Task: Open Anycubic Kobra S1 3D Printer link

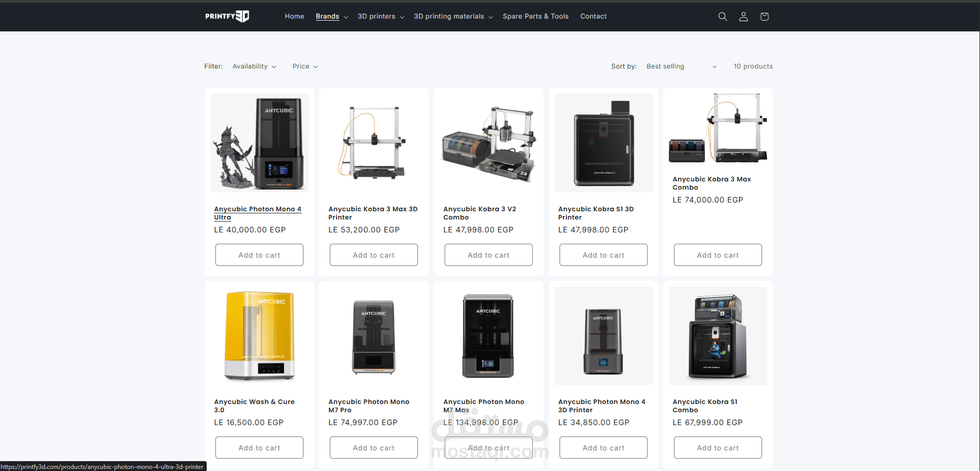Action: (x=596, y=213)
